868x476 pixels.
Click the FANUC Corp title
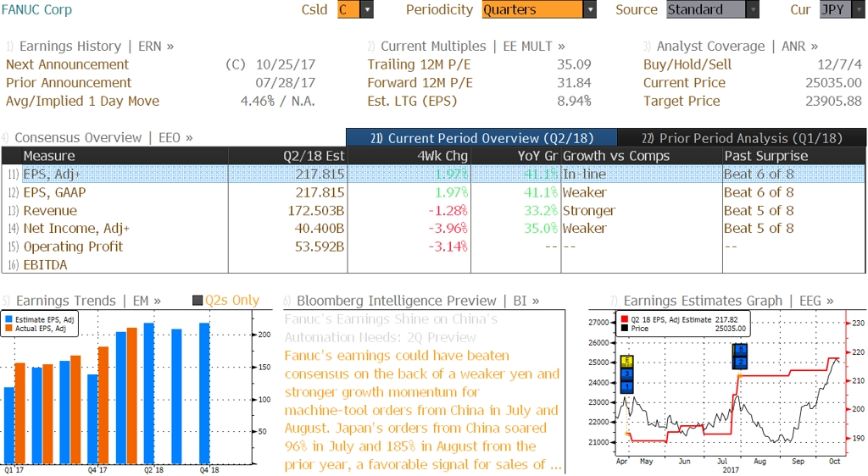click(x=36, y=9)
